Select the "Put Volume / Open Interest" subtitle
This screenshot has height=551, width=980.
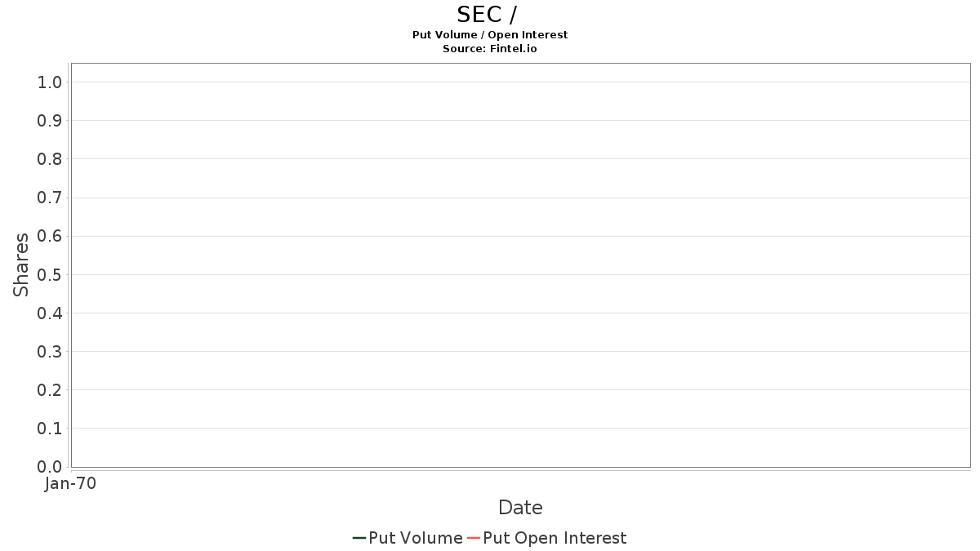(x=490, y=35)
